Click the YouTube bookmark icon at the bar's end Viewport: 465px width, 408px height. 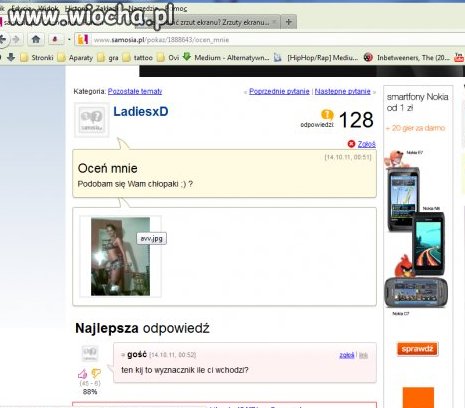pos(459,57)
